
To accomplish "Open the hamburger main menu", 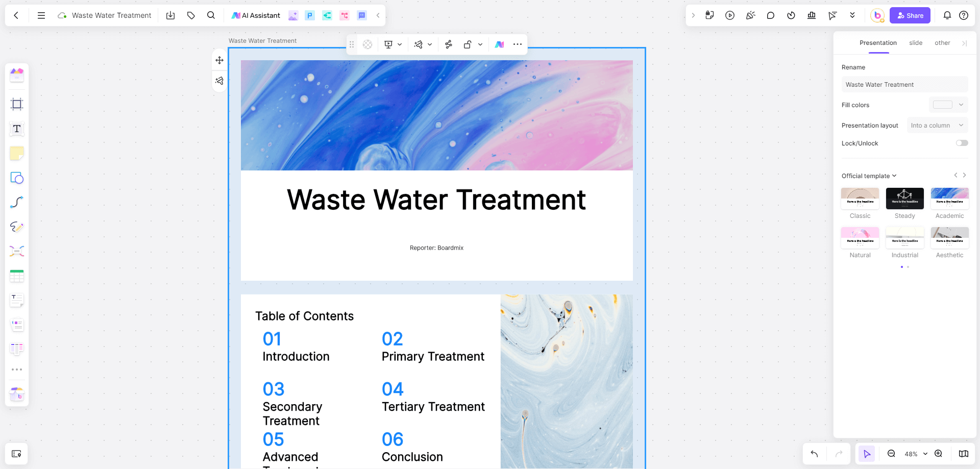I will (x=41, y=15).
